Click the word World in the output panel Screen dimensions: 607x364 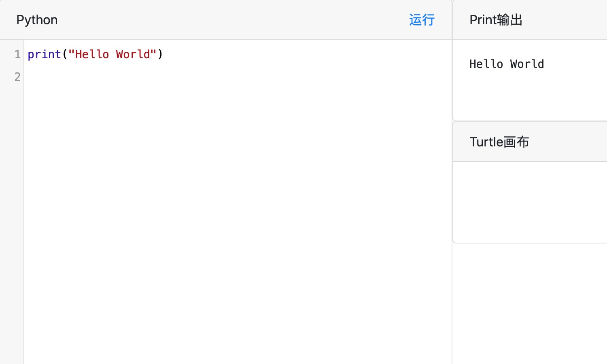point(527,64)
